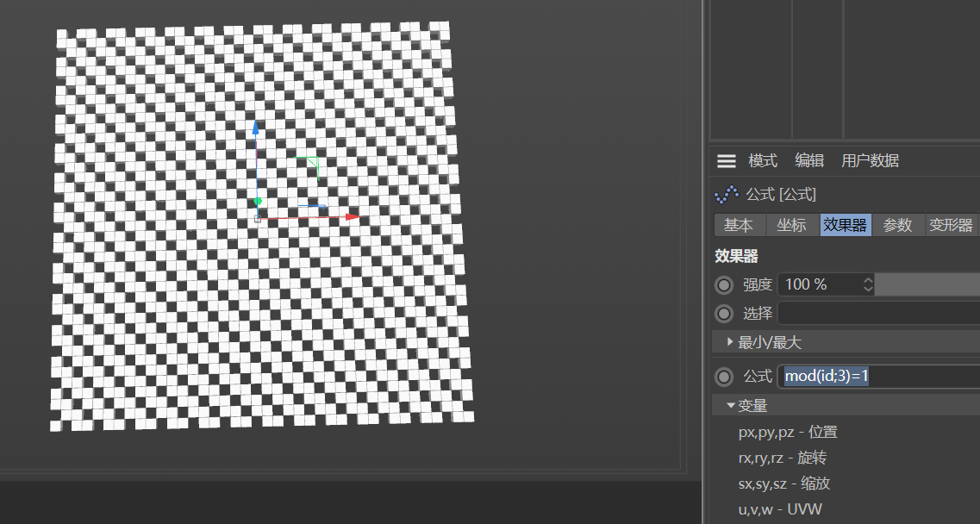Switch to the 变形器 tab

pos(951,225)
